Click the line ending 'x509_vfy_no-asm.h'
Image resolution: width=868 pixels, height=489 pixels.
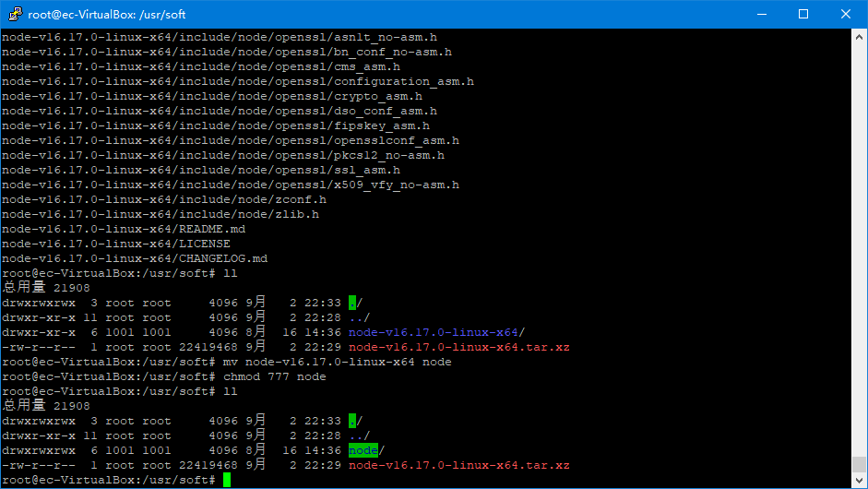(x=231, y=185)
